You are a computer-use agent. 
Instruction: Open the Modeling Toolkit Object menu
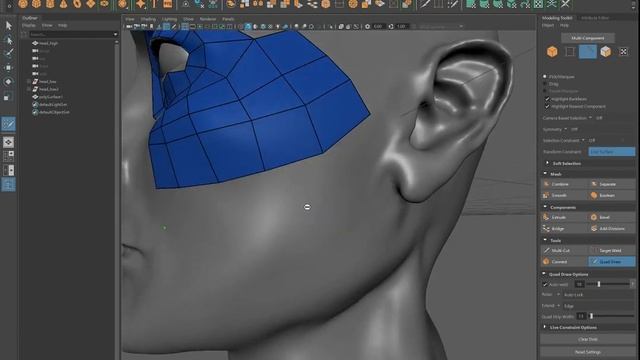[x=547, y=25]
